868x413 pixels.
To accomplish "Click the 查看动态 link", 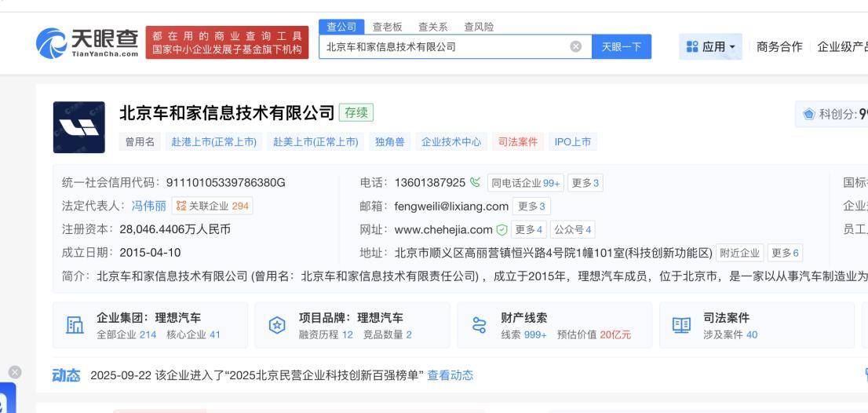I will 450,375.
